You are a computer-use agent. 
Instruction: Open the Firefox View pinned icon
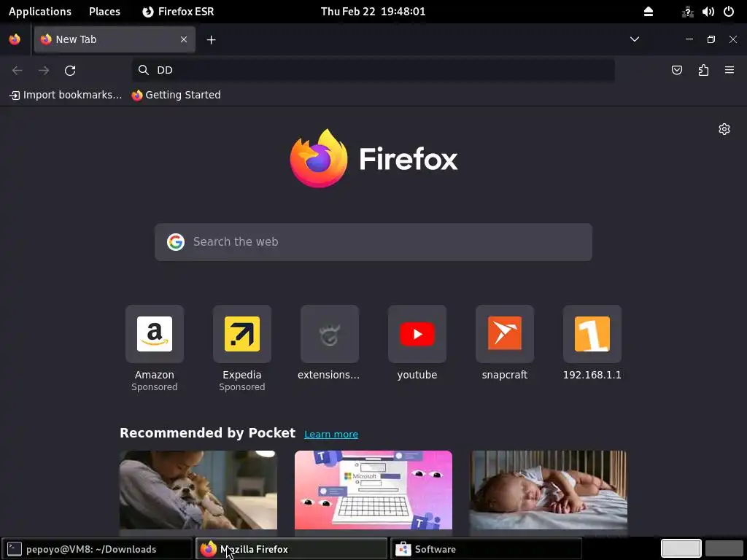(15, 39)
